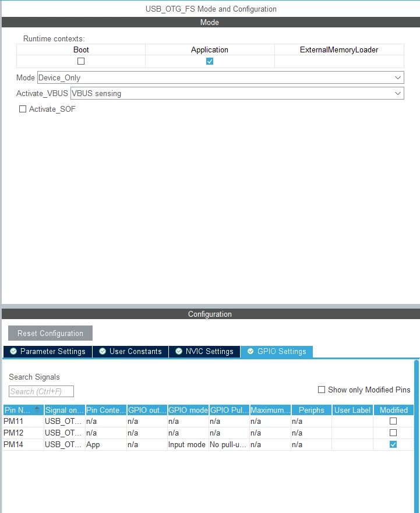This screenshot has width=420, height=513.
Task: Open the Activate_VBUS sensing dropdown
Action: [x=237, y=93]
